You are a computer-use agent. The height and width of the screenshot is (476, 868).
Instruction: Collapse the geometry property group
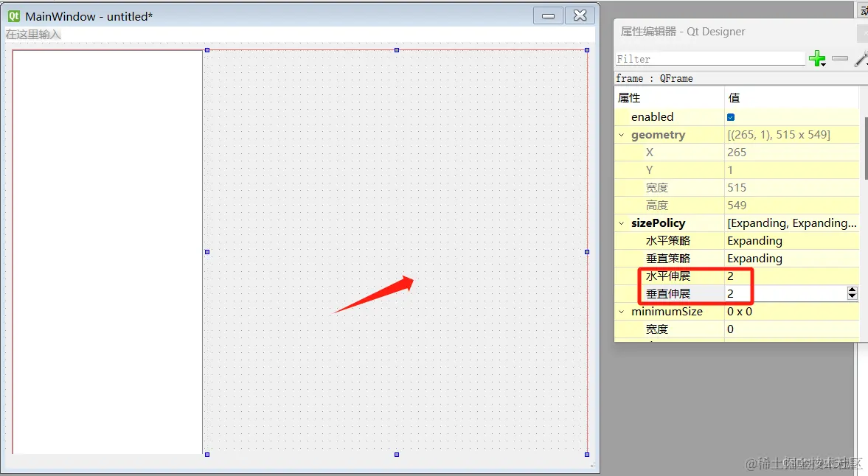621,135
